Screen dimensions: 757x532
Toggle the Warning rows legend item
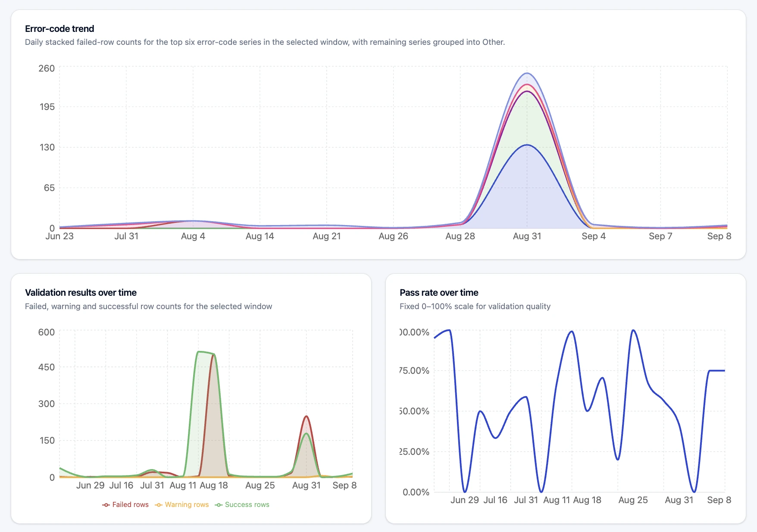tap(181, 504)
